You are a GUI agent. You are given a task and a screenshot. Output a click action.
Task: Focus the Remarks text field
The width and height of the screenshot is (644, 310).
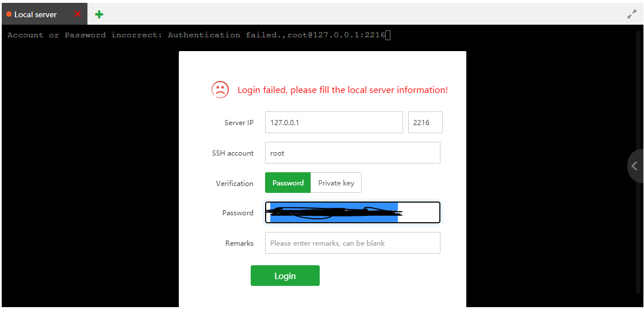click(352, 243)
